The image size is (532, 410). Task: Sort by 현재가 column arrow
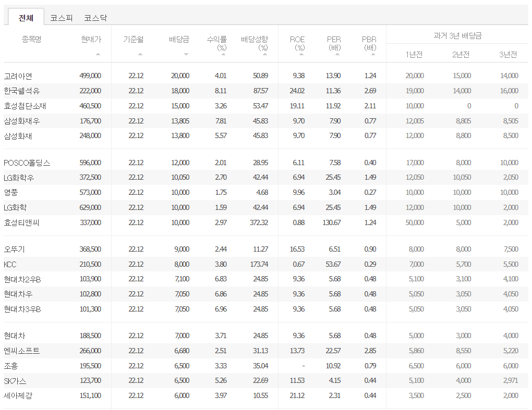pyautogui.click(x=98, y=54)
